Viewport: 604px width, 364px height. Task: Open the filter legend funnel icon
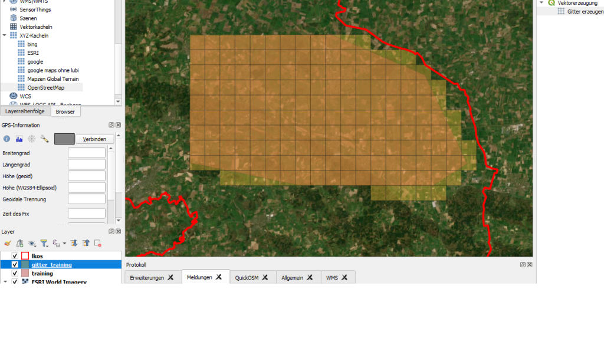[x=44, y=242]
